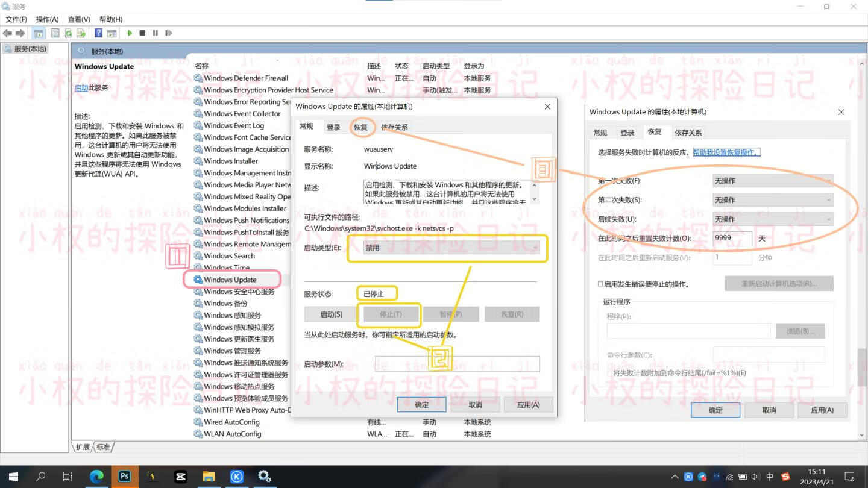Switch to 标准 tab below the services list

point(104,447)
